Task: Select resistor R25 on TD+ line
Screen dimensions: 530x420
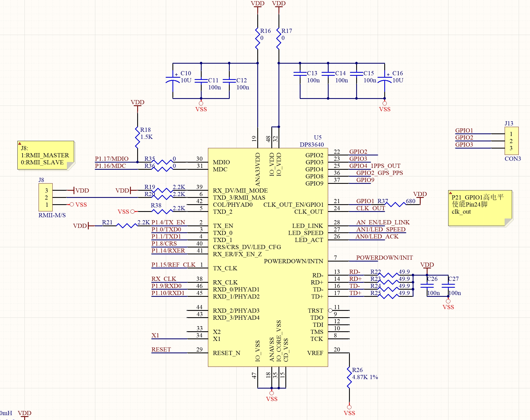Action: [x=388, y=296]
